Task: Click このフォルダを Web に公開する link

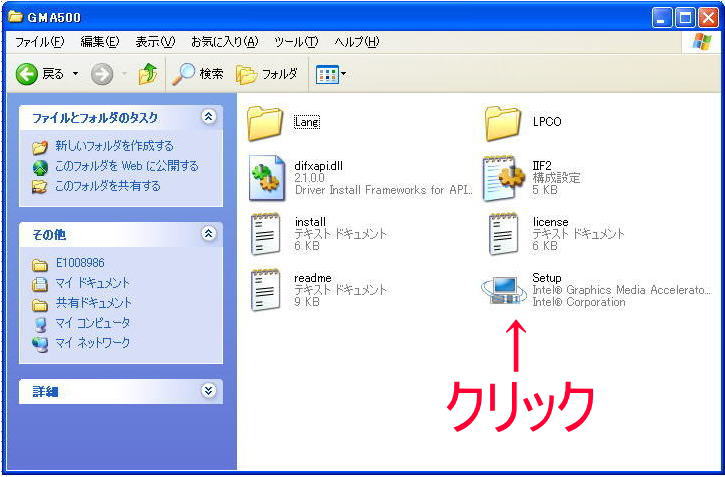Action: (x=127, y=166)
